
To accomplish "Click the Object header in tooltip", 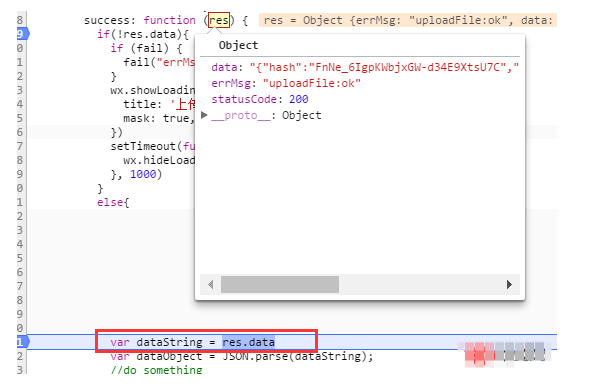I will tap(238, 45).
